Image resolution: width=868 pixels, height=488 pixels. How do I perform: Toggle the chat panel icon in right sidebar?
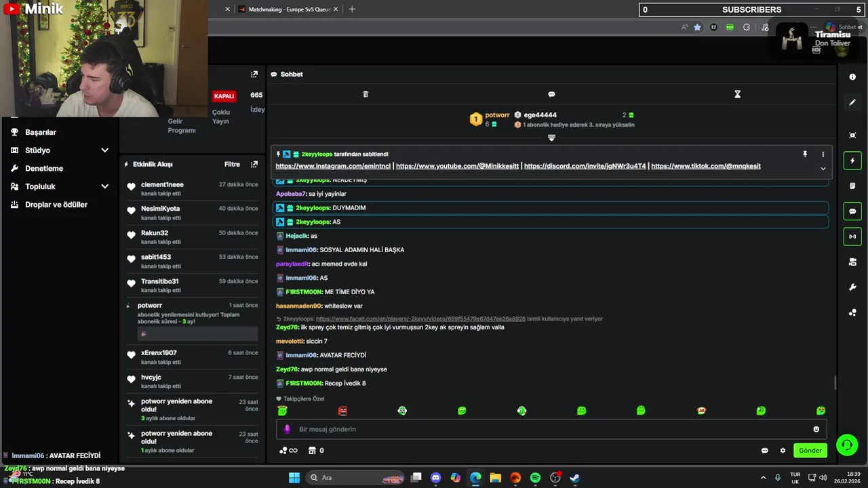click(x=852, y=211)
